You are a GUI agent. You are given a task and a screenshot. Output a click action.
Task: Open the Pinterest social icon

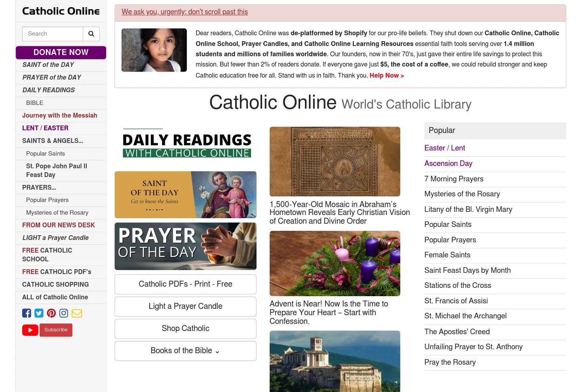51,313
